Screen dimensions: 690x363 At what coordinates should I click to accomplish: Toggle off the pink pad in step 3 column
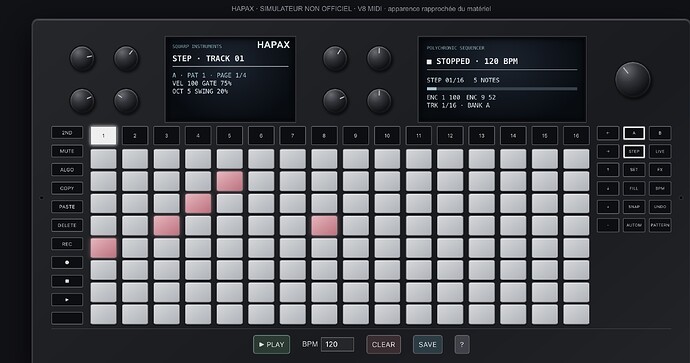coord(166,226)
